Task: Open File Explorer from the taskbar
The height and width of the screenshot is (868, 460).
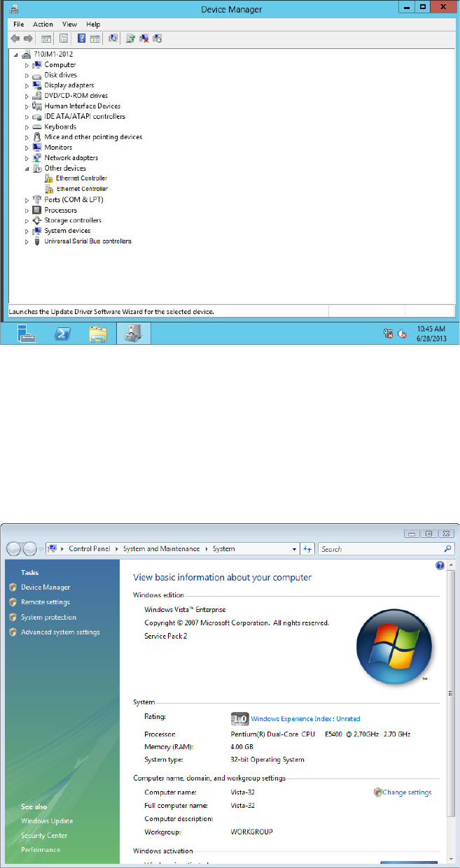Action: point(98,334)
